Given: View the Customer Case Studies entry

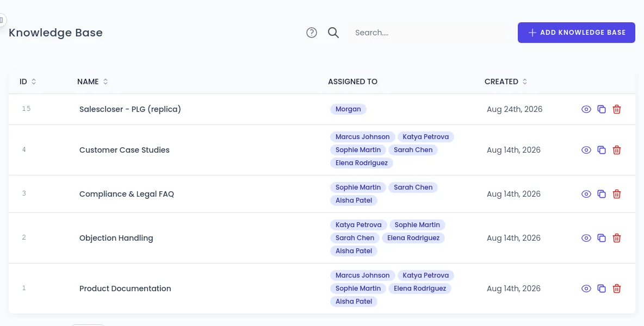Looking at the screenshot, I should coord(586,150).
